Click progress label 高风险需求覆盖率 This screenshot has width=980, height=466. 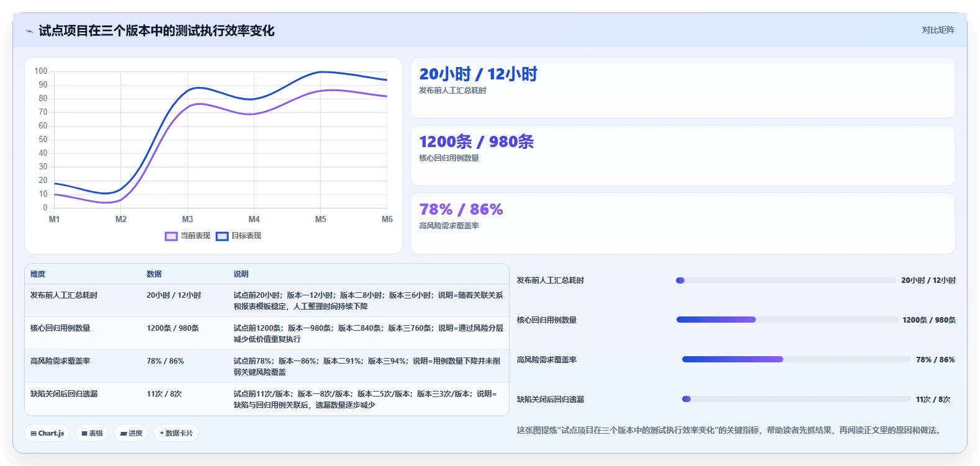[x=547, y=360]
